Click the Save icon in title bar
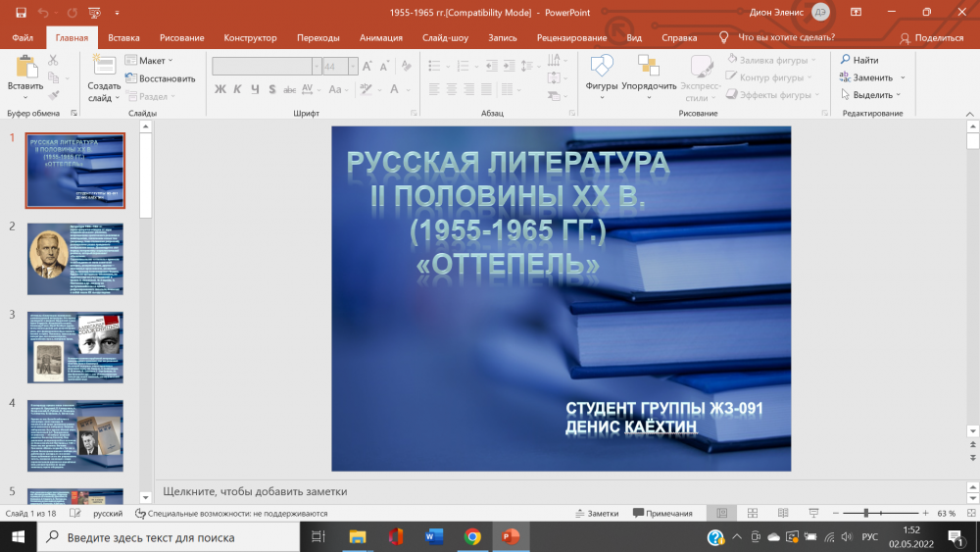This screenshot has height=552, width=980. coord(21,12)
